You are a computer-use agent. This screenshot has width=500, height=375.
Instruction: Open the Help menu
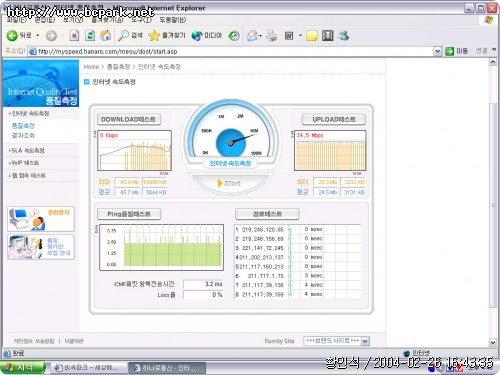pos(172,20)
